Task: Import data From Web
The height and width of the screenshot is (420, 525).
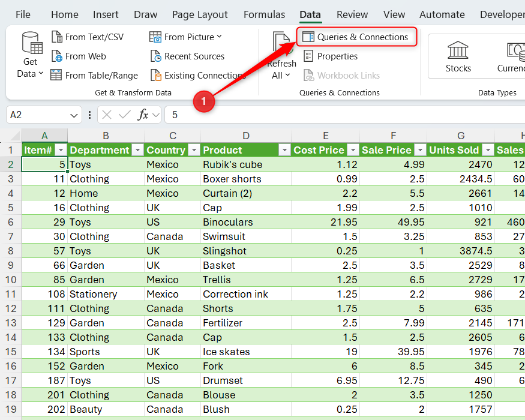Action: click(79, 56)
